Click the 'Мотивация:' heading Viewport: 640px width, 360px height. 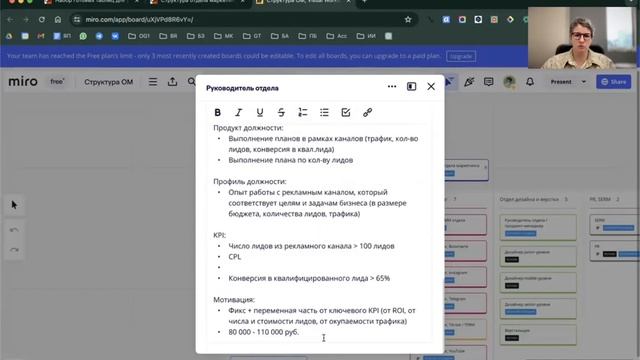click(x=234, y=300)
